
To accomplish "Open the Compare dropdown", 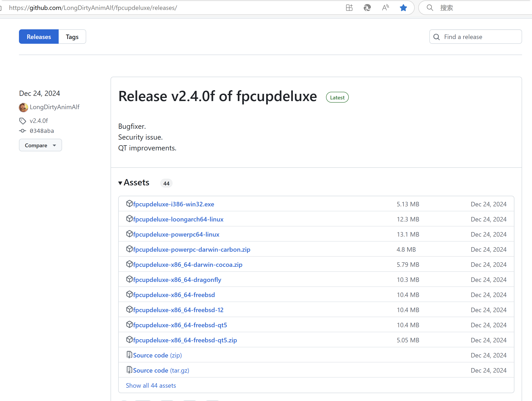I will pyautogui.click(x=40, y=145).
